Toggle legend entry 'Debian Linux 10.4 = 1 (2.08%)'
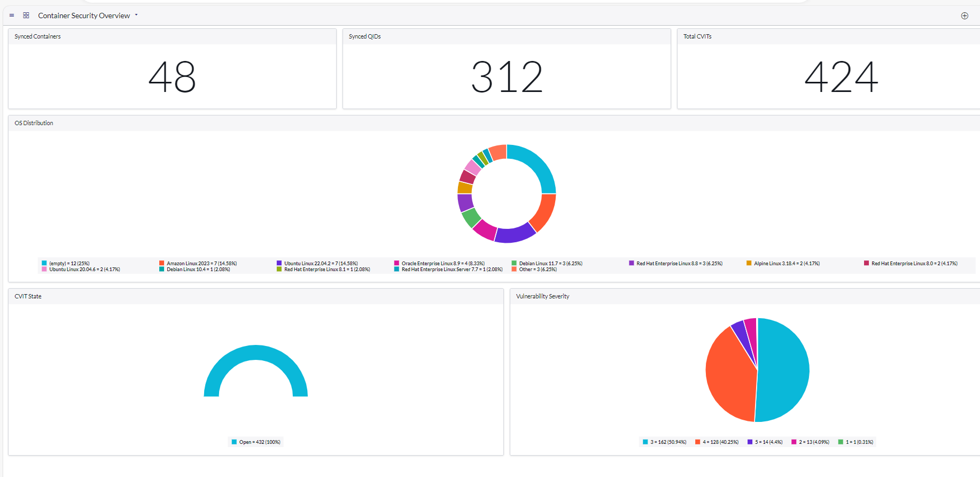980x477 pixels. click(195, 270)
